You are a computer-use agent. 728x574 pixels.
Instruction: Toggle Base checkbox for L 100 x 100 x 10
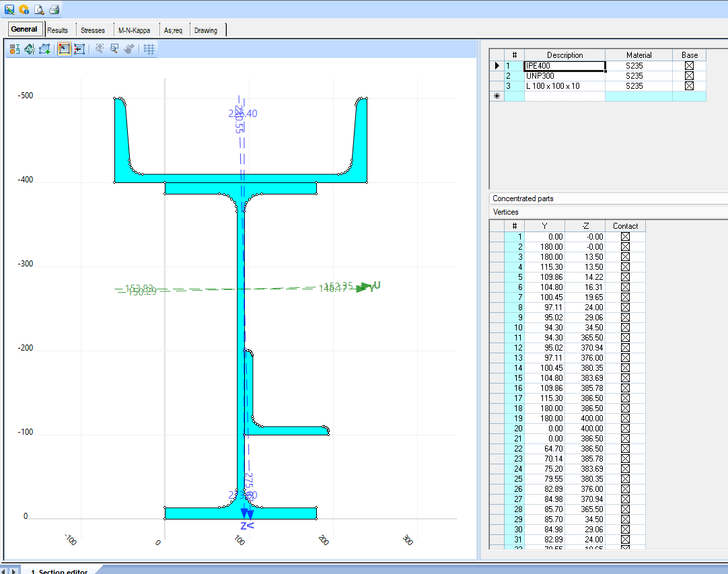690,86
